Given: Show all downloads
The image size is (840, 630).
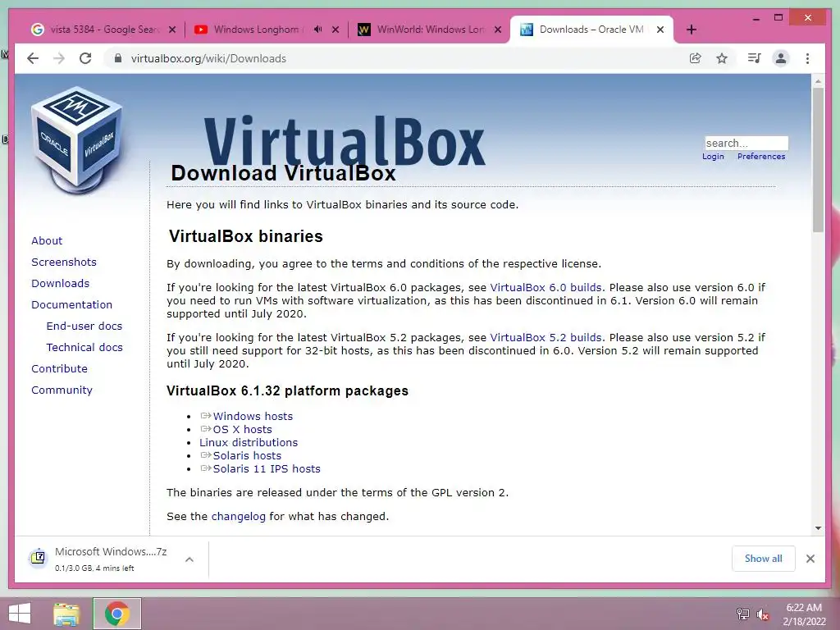Looking at the screenshot, I should [764, 559].
